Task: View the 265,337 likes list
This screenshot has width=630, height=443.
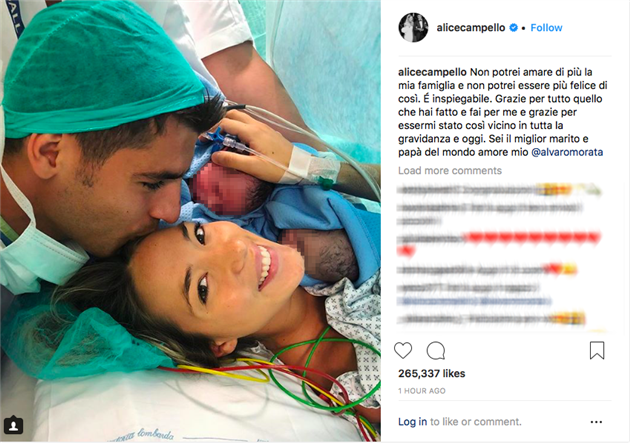Action: tap(432, 374)
